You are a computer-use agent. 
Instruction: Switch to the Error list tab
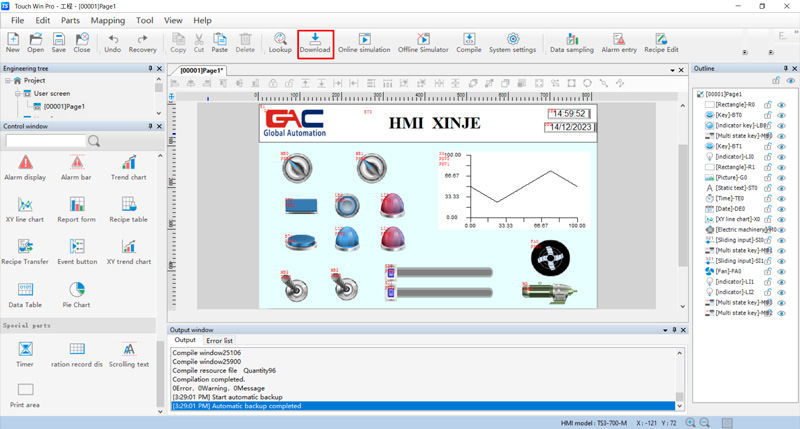click(219, 341)
